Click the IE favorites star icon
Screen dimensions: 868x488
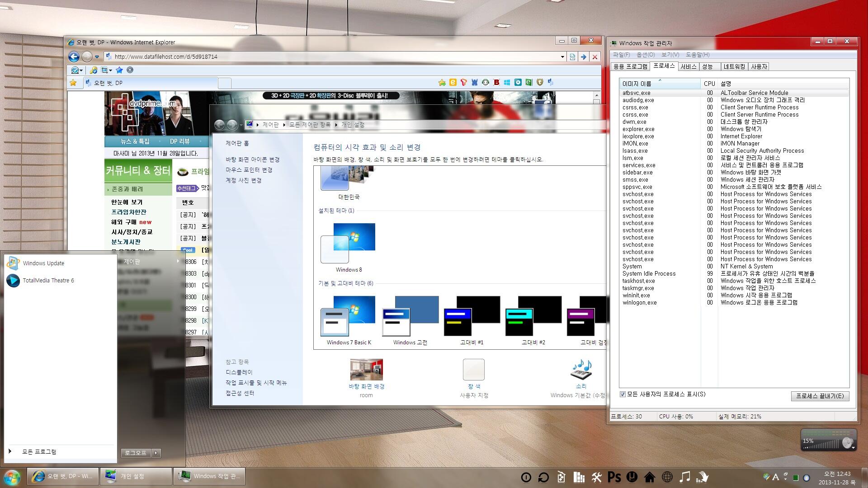73,83
